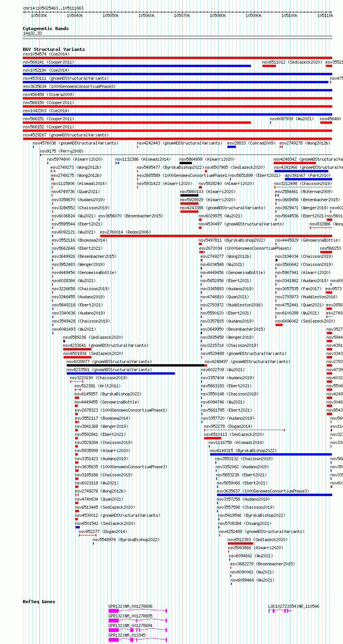Screen dimensions: 343x644
Task: Click nsv4233561 (gnomADStructuralVariants) label
Action: pos(109,370)
